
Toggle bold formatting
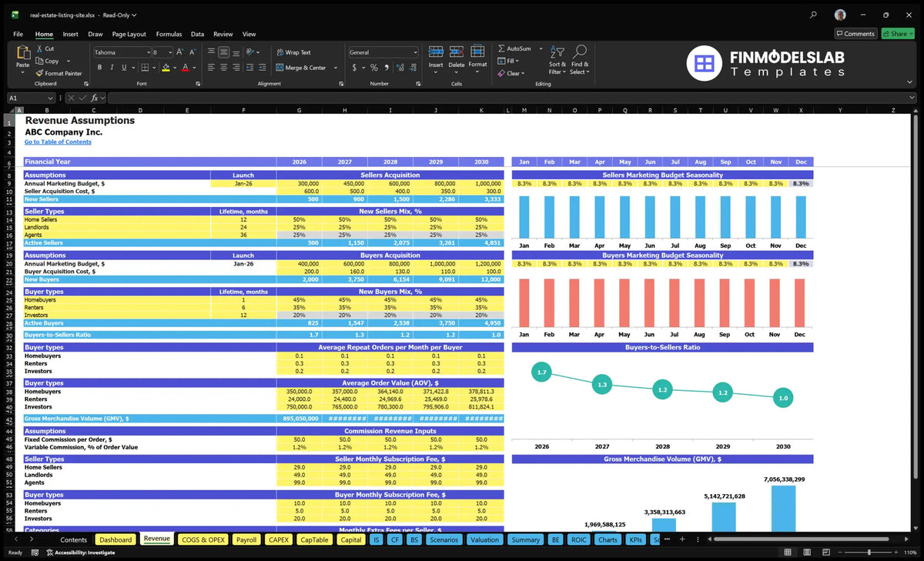[99, 68]
